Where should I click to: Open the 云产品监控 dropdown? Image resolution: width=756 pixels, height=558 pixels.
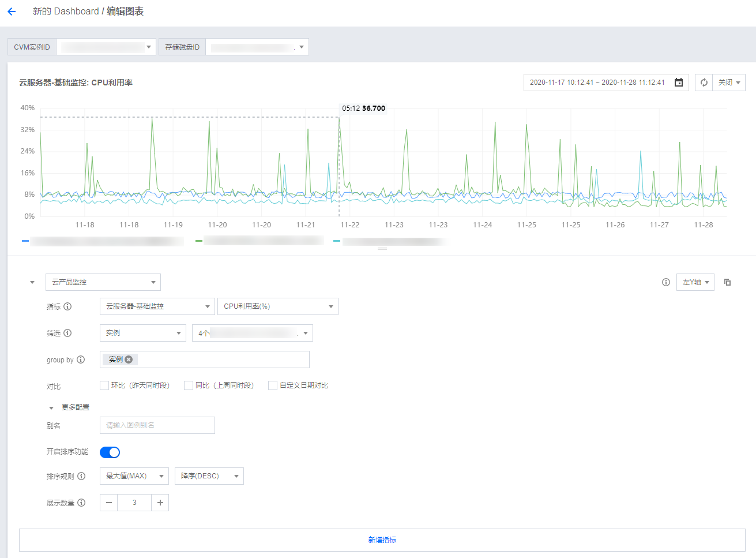tap(103, 282)
